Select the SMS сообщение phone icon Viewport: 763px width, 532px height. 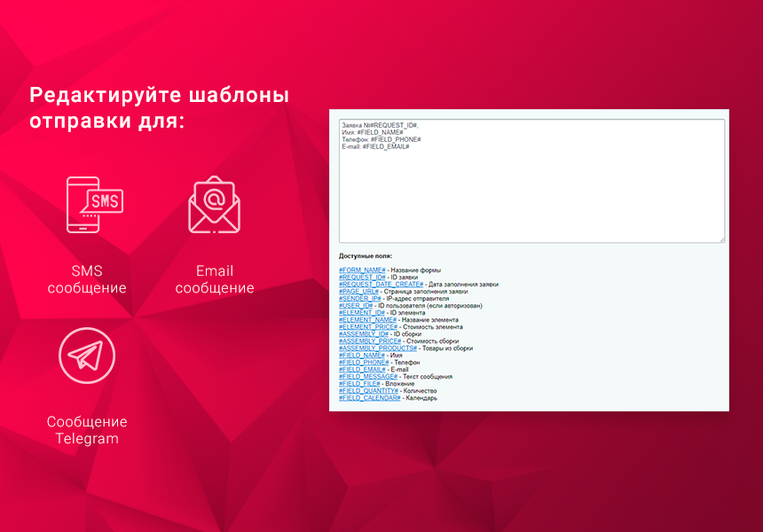pos(96,206)
